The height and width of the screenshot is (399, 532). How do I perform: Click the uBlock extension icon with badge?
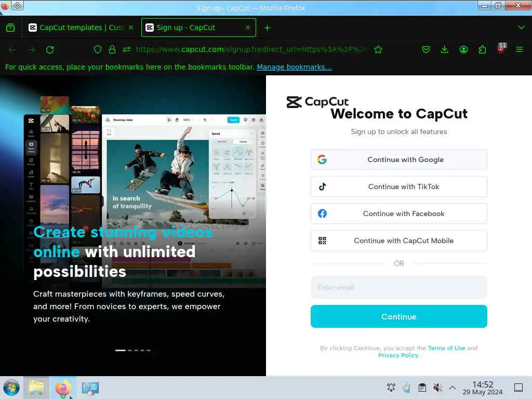[x=501, y=48]
